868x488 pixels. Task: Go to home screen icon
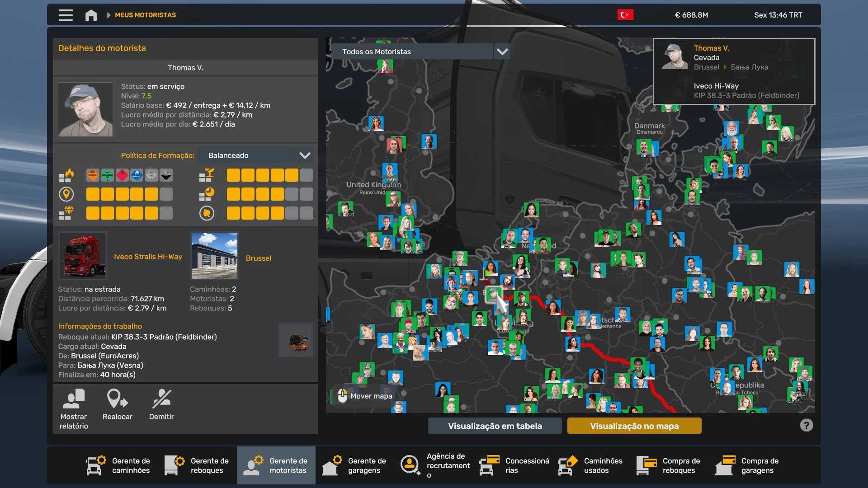[x=91, y=15]
